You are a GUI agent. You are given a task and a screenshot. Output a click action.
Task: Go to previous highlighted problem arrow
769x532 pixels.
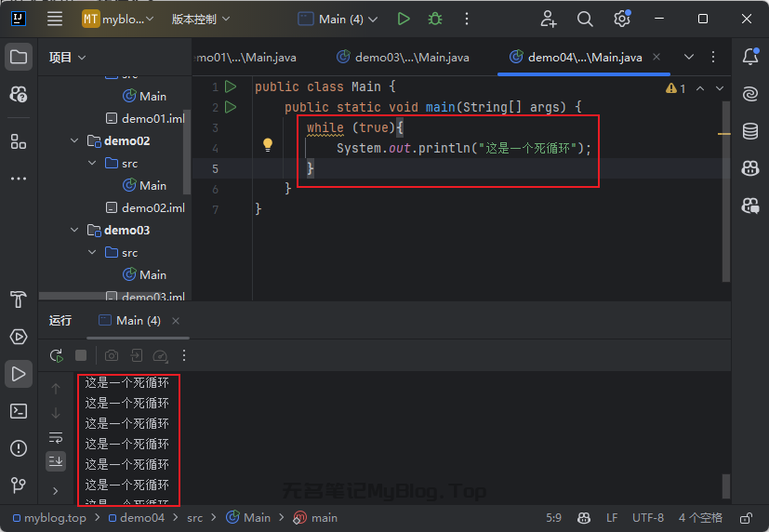click(700, 88)
